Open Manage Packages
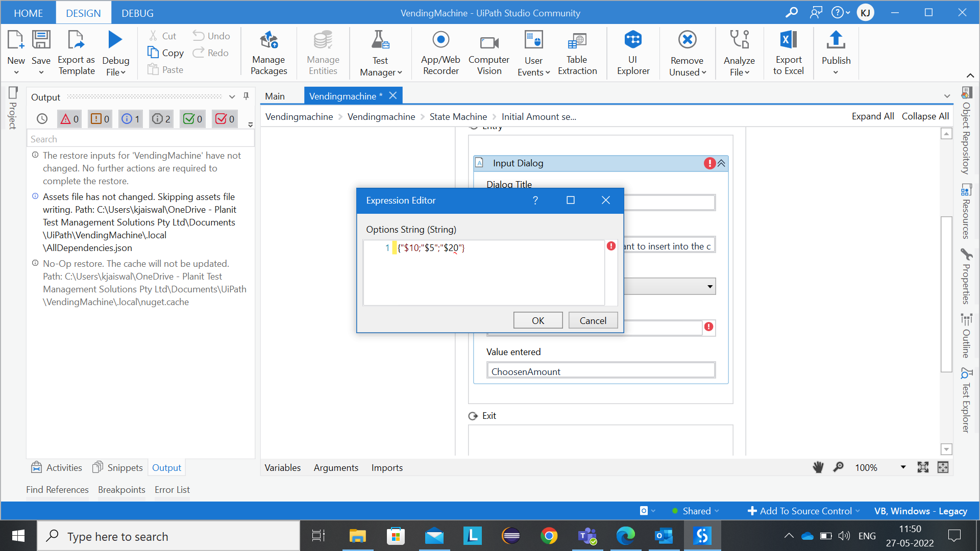 coord(268,53)
